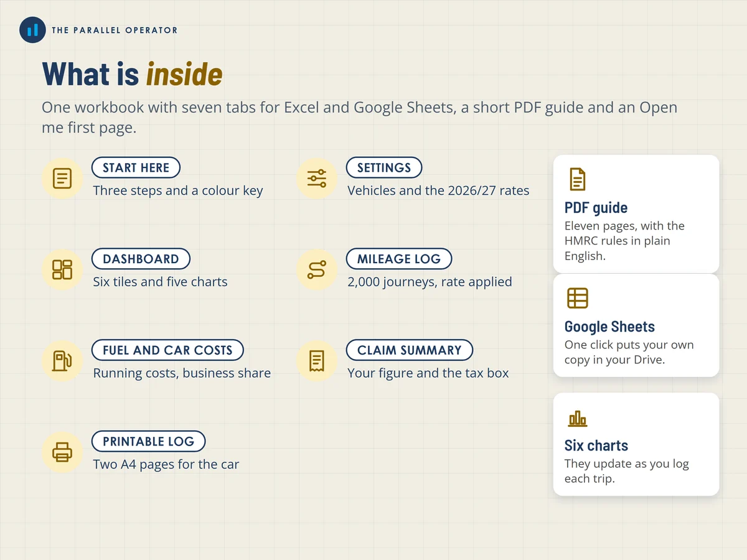Click "2,000 journeys, rate applied" text
Image resolution: width=747 pixels, height=560 pixels.
(430, 282)
